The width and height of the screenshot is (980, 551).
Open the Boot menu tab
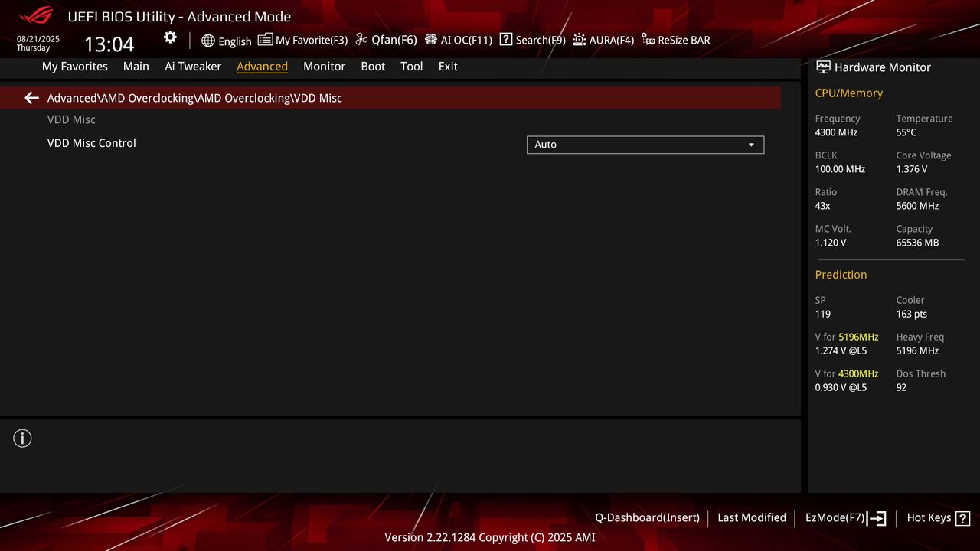coord(373,67)
